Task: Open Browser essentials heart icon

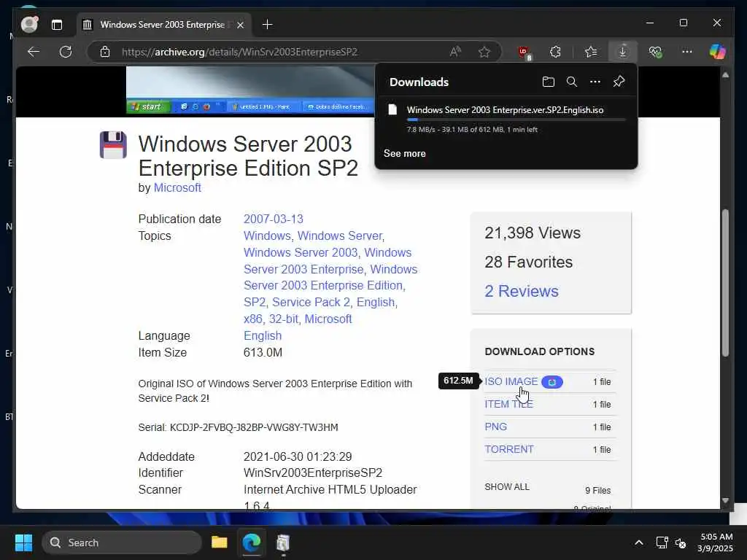Action: [x=656, y=52]
